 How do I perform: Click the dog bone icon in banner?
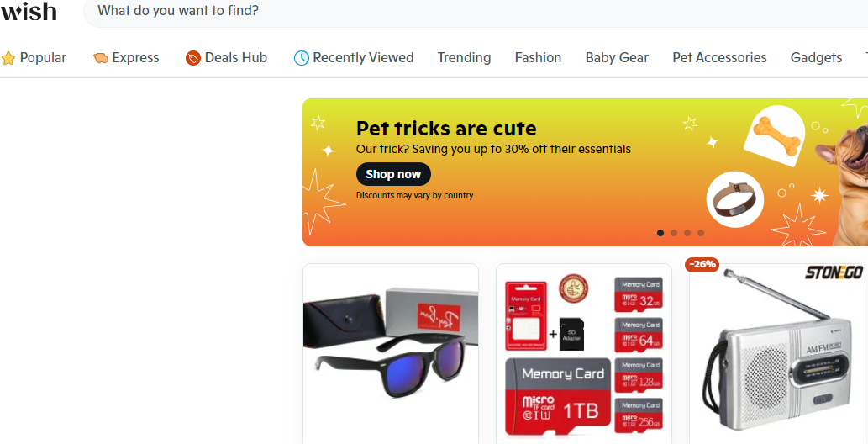click(776, 135)
